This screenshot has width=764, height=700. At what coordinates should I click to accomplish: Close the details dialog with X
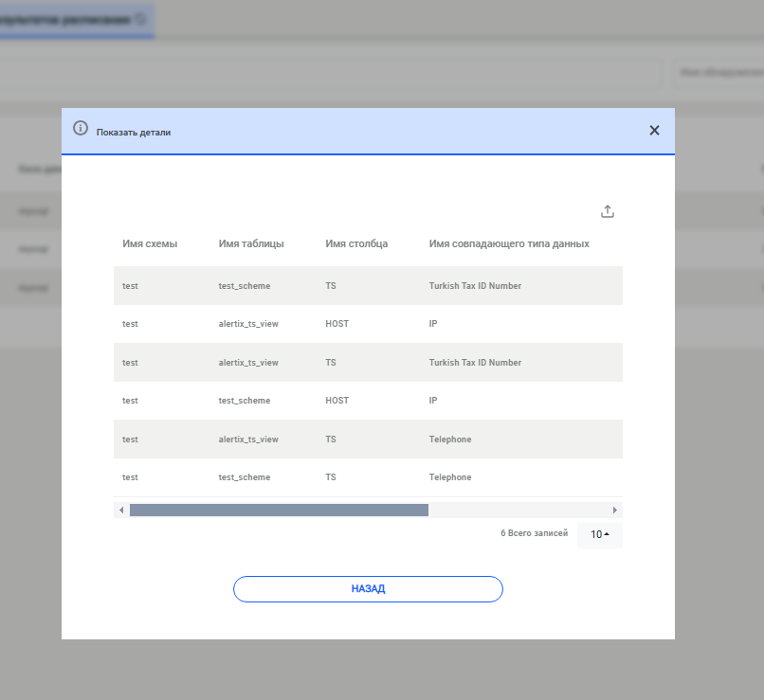pos(654,131)
